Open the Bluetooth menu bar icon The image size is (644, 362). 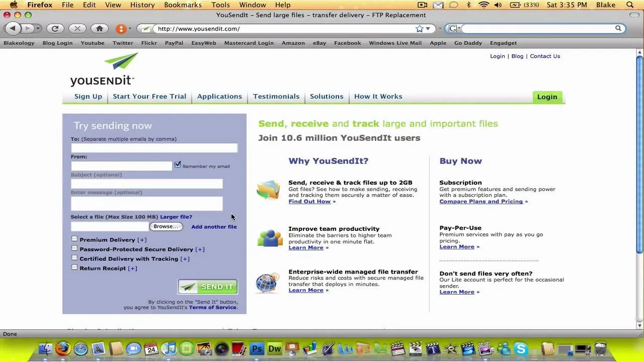point(469,5)
